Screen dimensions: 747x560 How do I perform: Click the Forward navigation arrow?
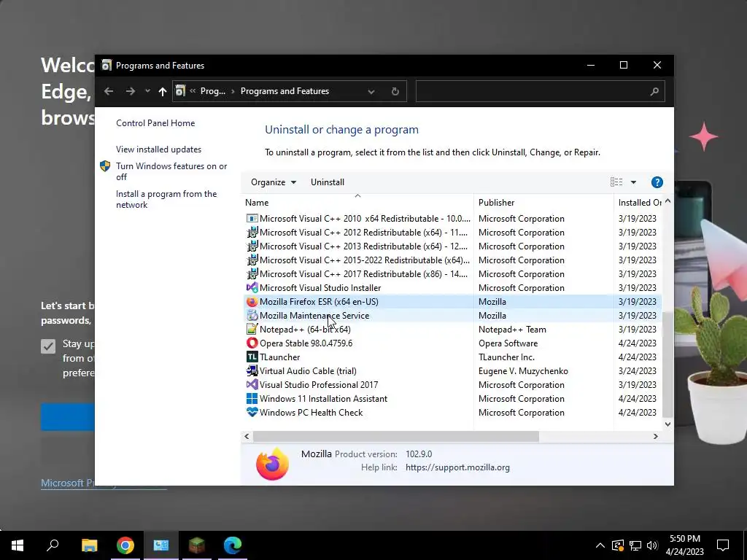click(x=130, y=91)
